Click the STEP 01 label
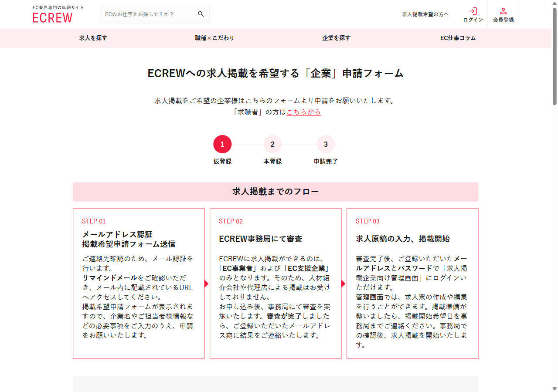The height and width of the screenshot is (392, 558). point(94,221)
